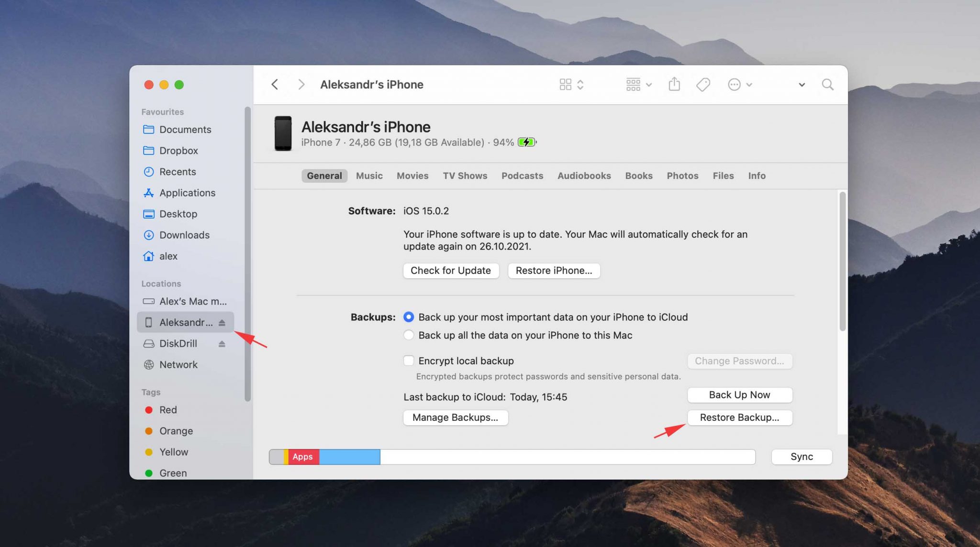The image size is (980, 547).
Task: Click the Edit Tags toolbar icon
Action: pos(703,85)
